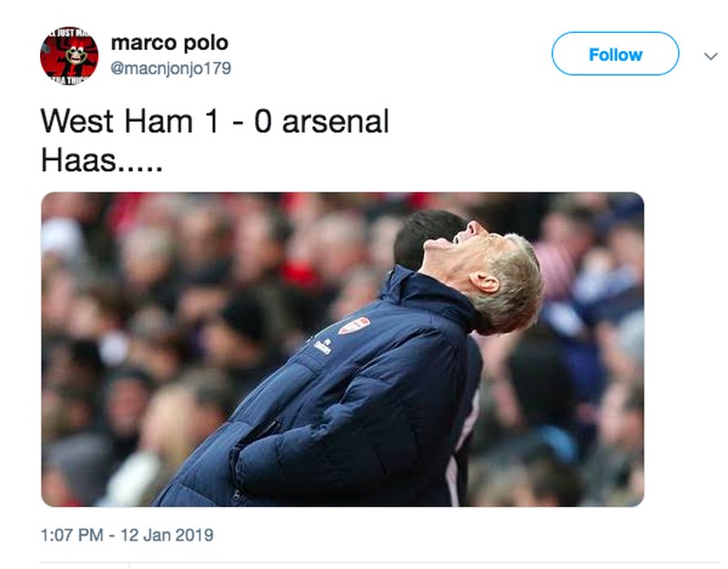The width and height of the screenshot is (728, 569).
Task: Click the "West Ham 1 - 0 arsenal" text
Action: click(x=215, y=121)
